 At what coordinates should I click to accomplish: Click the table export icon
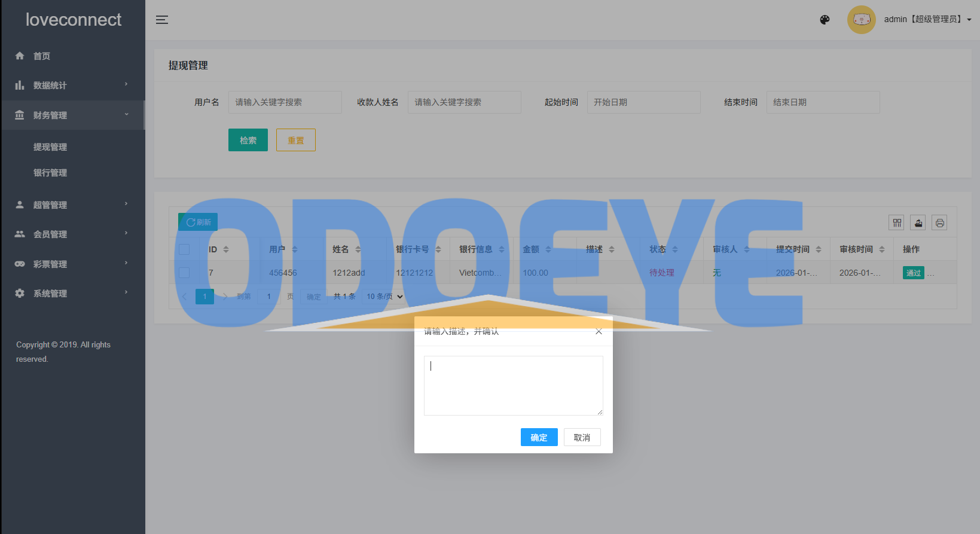[918, 223]
